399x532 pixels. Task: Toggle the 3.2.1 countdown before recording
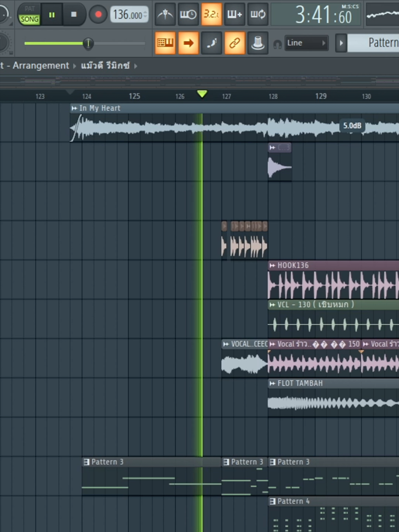[x=211, y=14]
